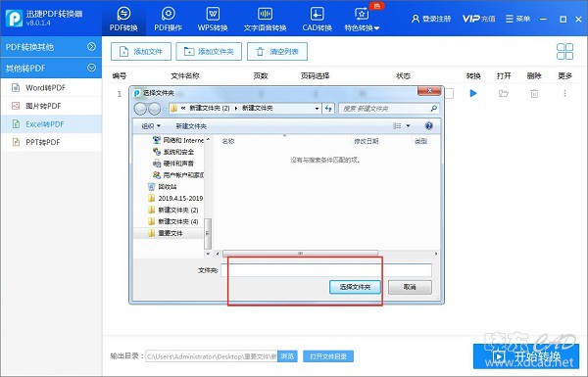Open the output folder icon for row 1
The image size is (588, 377).
coord(504,93)
